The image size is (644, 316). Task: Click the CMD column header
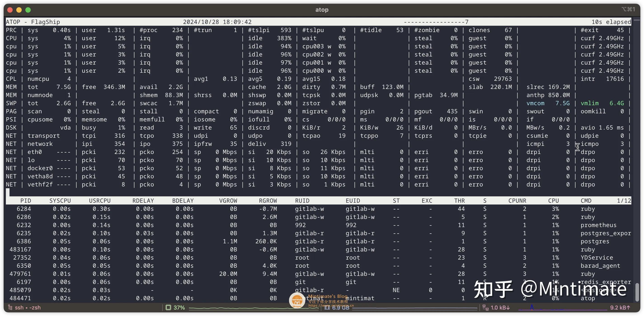[x=586, y=201]
